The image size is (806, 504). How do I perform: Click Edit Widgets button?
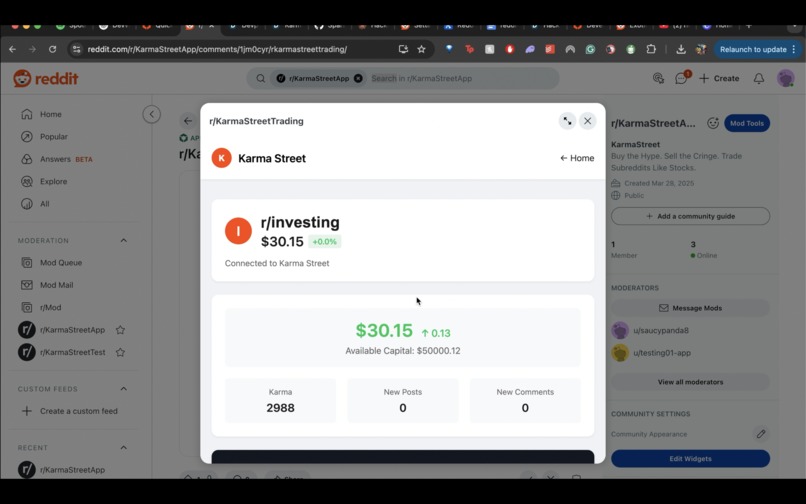pyautogui.click(x=690, y=459)
